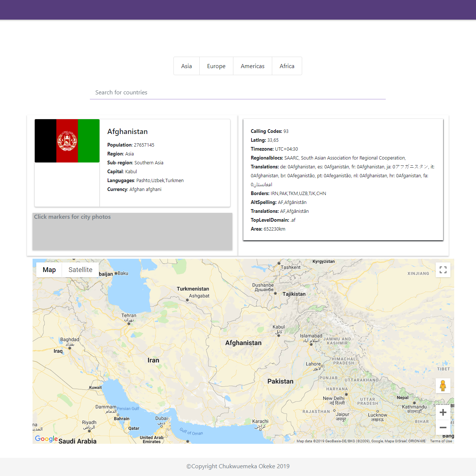Click the Ashgabat label on map
The width and height of the screenshot is (476, 476).
click(x=199, y=296)
